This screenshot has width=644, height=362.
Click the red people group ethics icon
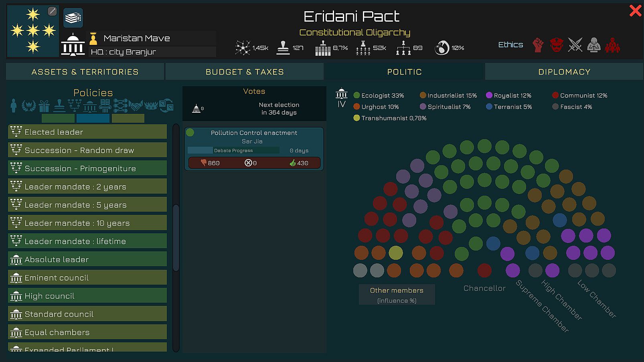click(612, 45)
